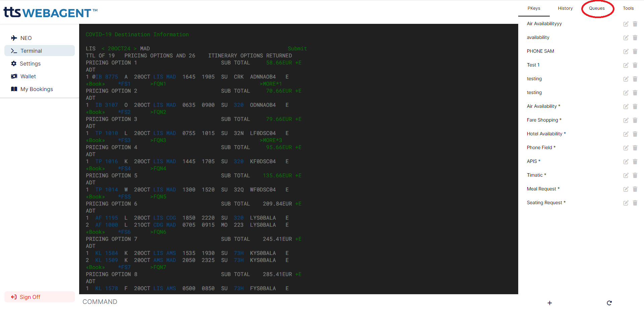
Task: Go to NEO in the sidebar
Action: pos(40,38)
